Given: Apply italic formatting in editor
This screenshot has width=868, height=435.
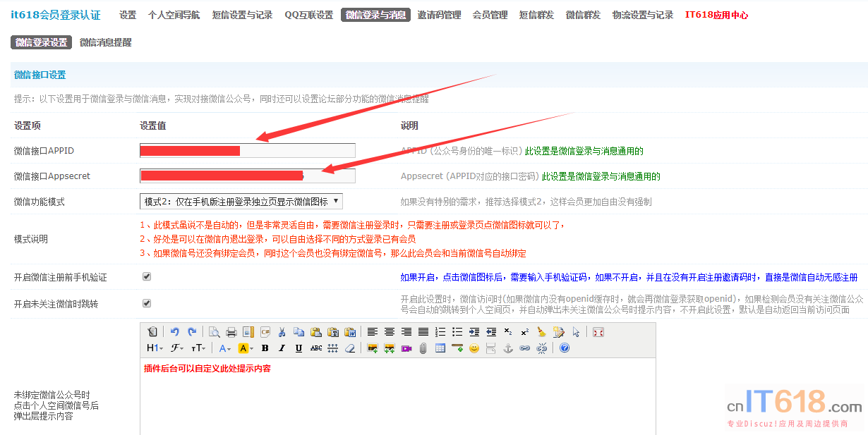Looking at the screenshot, I should click(x=282, y=348).
